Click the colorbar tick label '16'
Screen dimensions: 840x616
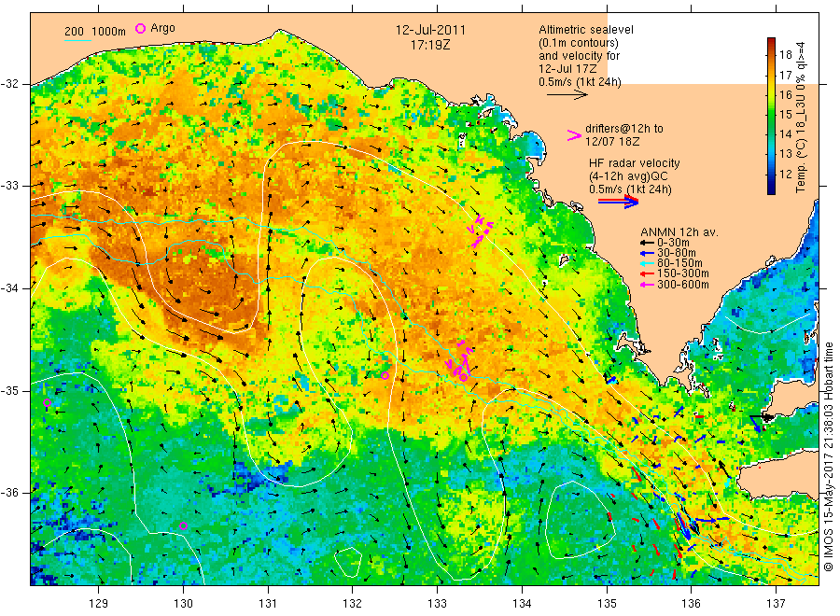pyautogui.click(x=785, y=95)
